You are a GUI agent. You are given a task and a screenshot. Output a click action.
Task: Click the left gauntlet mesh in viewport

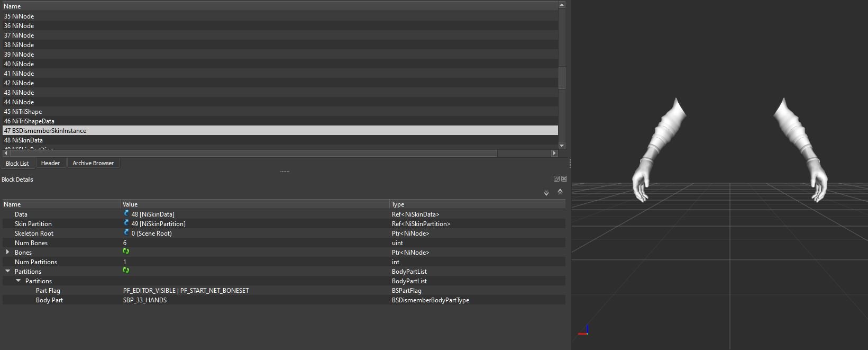(x=658, y=150)
